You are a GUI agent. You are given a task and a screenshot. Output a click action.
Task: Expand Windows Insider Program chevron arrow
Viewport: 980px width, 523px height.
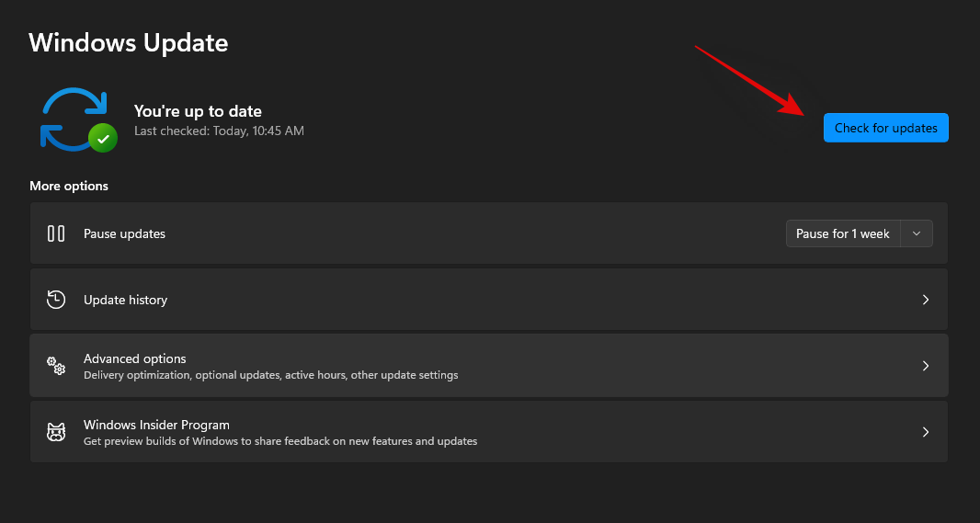(x=926, y=432)
